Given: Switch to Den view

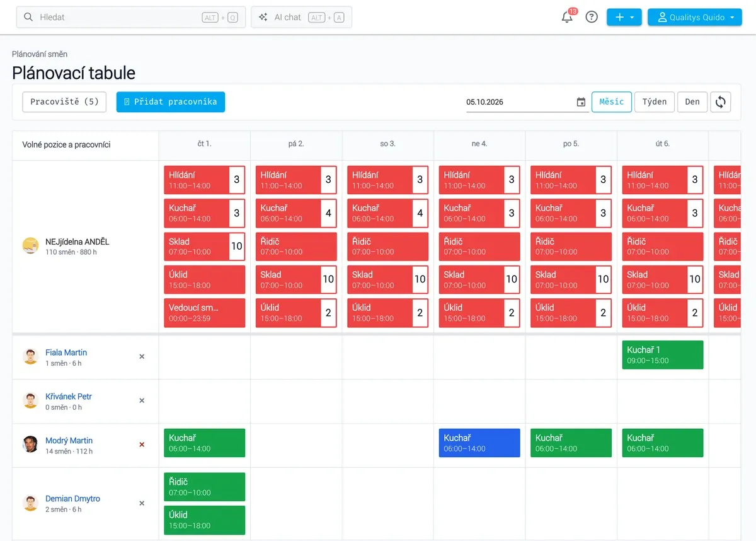Looking at the screenshot, I should 692,102.
